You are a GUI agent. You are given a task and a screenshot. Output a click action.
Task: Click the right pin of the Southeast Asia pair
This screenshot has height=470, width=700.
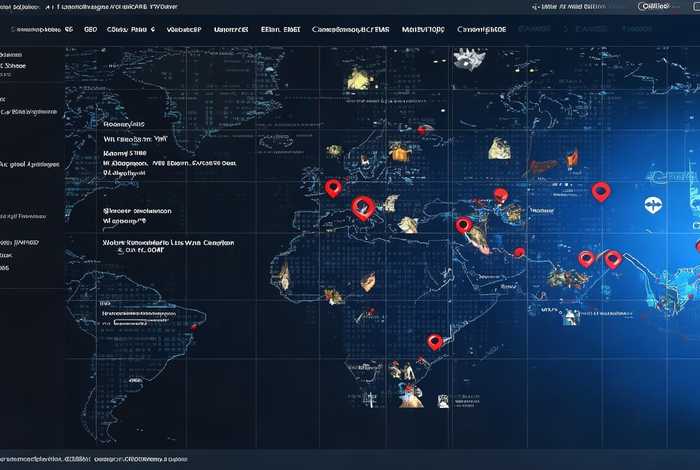[x=613, y=259]
